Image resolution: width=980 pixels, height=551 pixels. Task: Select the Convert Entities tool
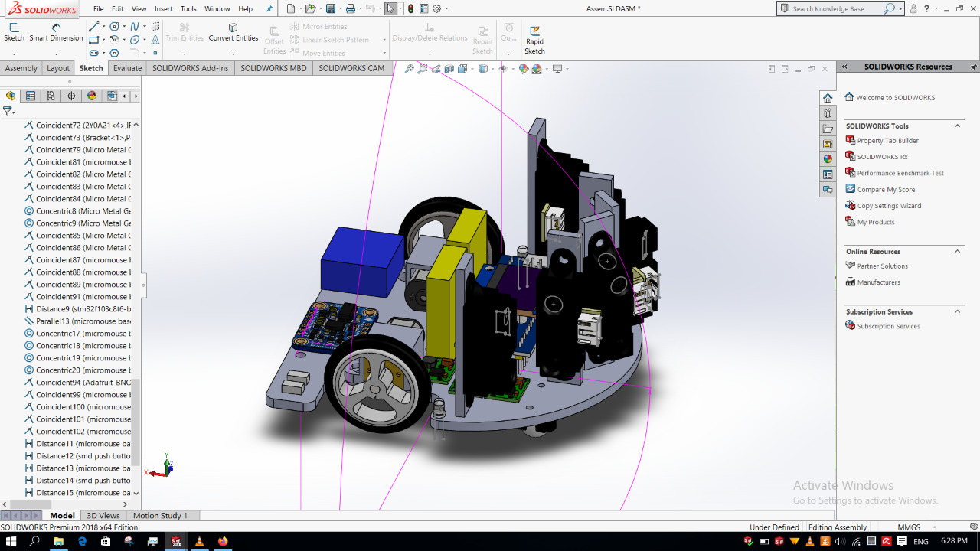(234, 32)
